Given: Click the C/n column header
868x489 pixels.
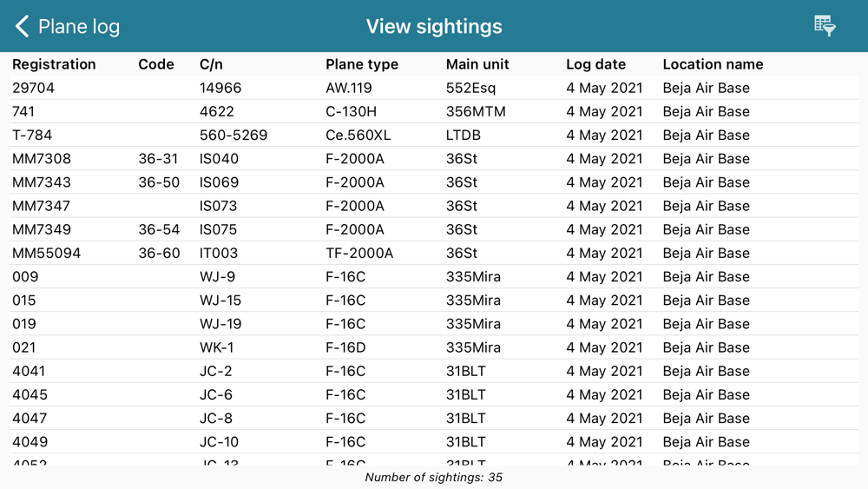Looking at the screenshot, I should (x=211, y=64).
